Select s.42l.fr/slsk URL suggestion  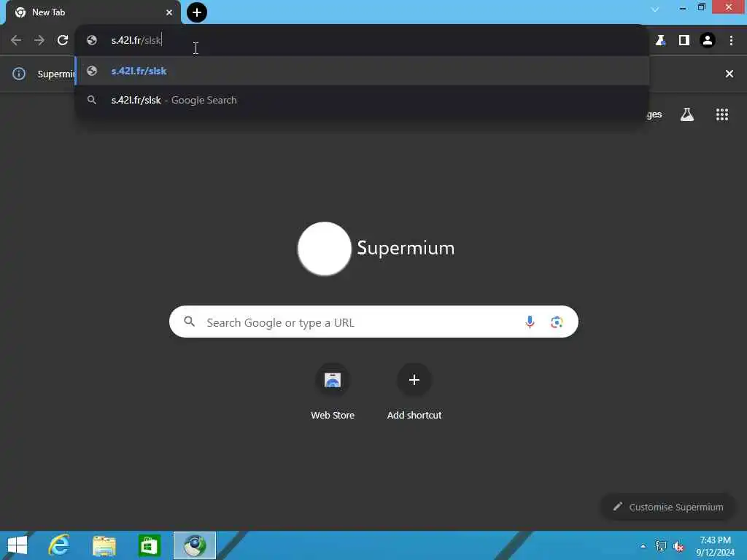pos(362,71)
